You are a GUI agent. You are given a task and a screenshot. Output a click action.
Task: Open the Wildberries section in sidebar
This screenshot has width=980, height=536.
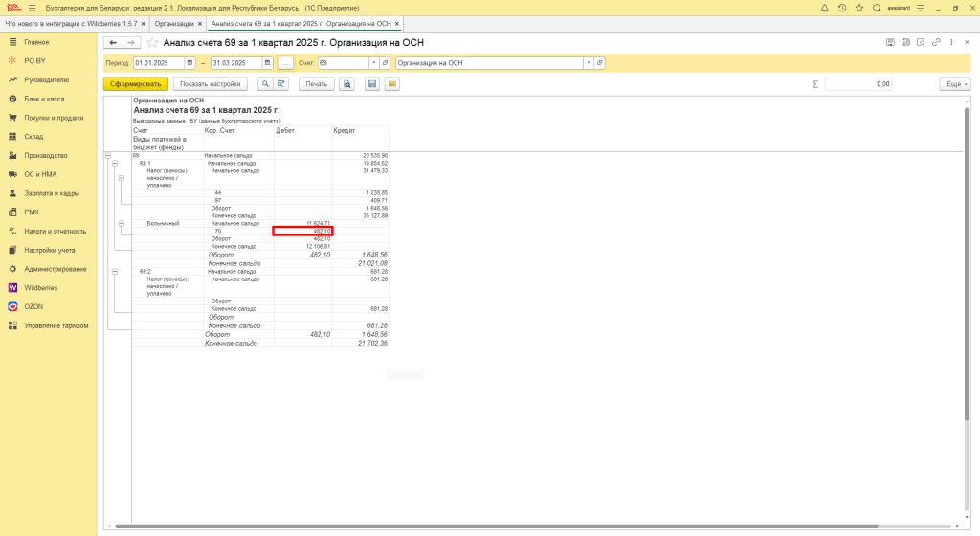click(41, 287)
